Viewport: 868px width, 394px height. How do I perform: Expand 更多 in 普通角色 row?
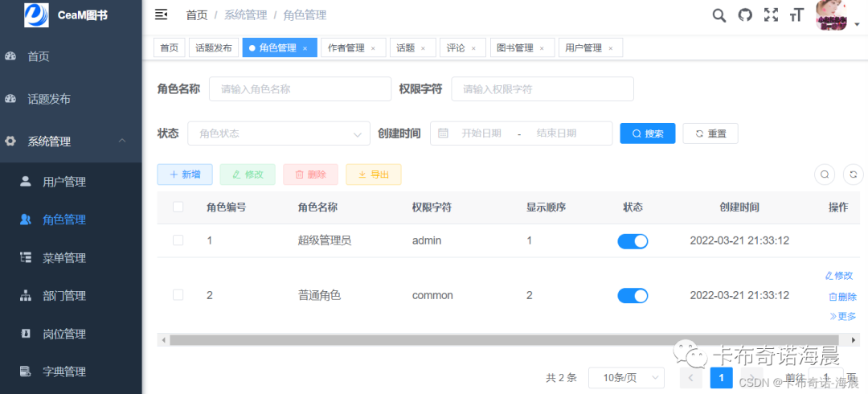(842, 317)
